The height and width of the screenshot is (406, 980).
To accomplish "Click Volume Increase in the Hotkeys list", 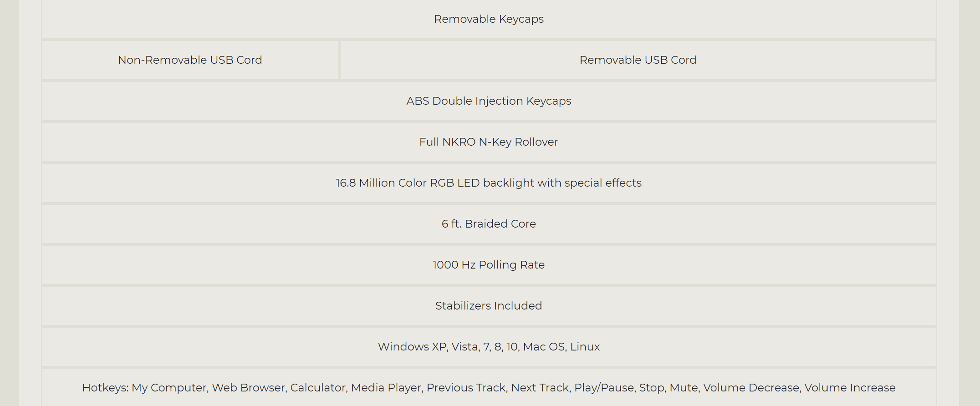I will tap(850, 388).
